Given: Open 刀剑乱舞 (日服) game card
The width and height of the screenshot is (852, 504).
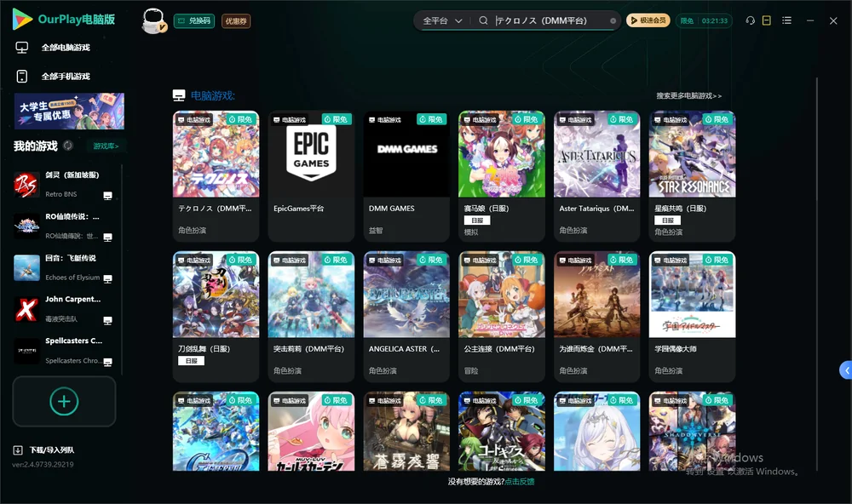Looking at the screenshot, I should (x=216, y=317).
